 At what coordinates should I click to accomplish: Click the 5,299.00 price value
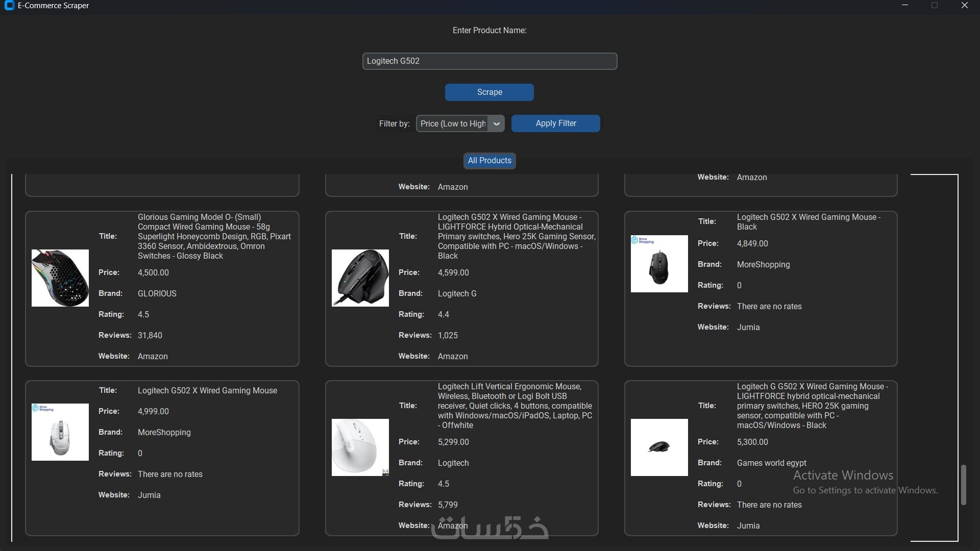pyautogui.click(x=453, y=442)
